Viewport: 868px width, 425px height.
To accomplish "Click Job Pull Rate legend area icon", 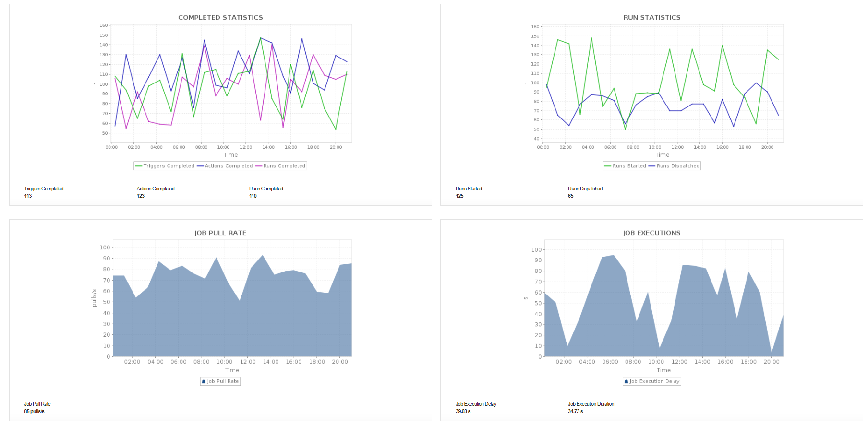I will point(204,381).
